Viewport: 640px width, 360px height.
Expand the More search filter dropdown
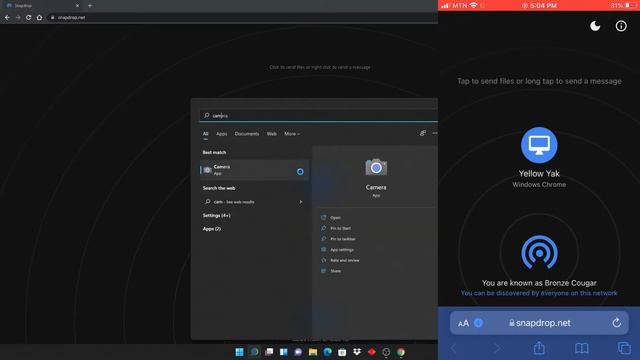point(292,134)
